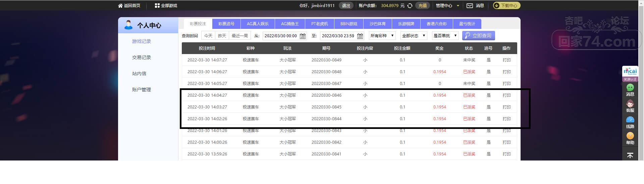
Task: Open the 全部游戏 grid icon
Action: [157, 6]
